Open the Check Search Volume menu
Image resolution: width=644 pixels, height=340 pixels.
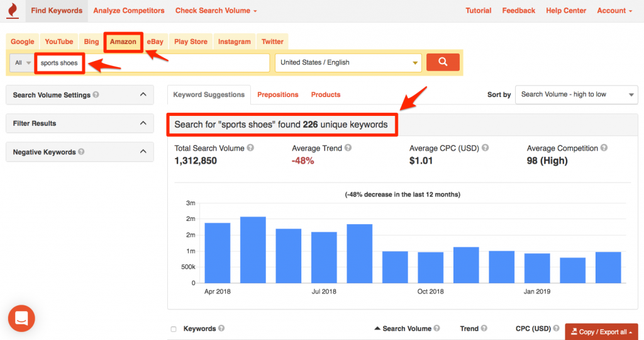coord(216,11)
